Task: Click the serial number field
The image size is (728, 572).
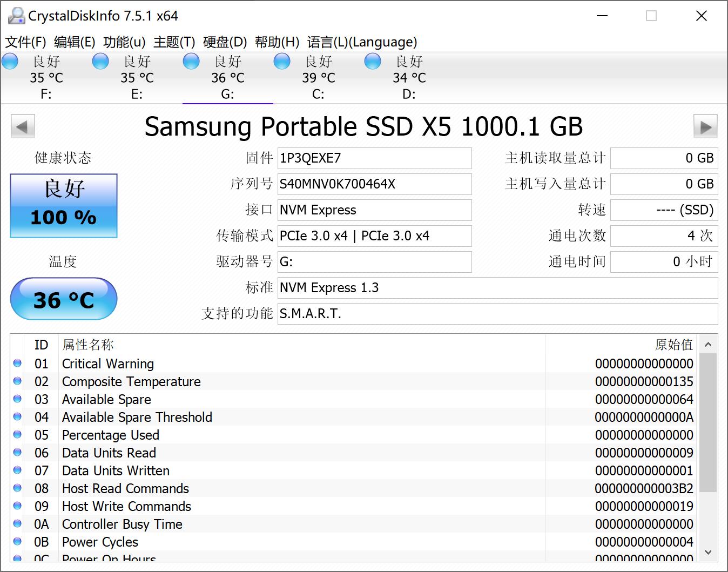Action: pyautogui.click(x=374, y=184)
